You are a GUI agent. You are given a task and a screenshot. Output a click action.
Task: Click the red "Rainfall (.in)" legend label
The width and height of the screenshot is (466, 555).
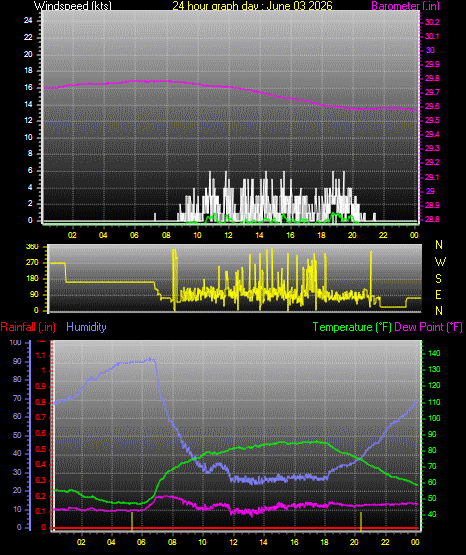28,327
